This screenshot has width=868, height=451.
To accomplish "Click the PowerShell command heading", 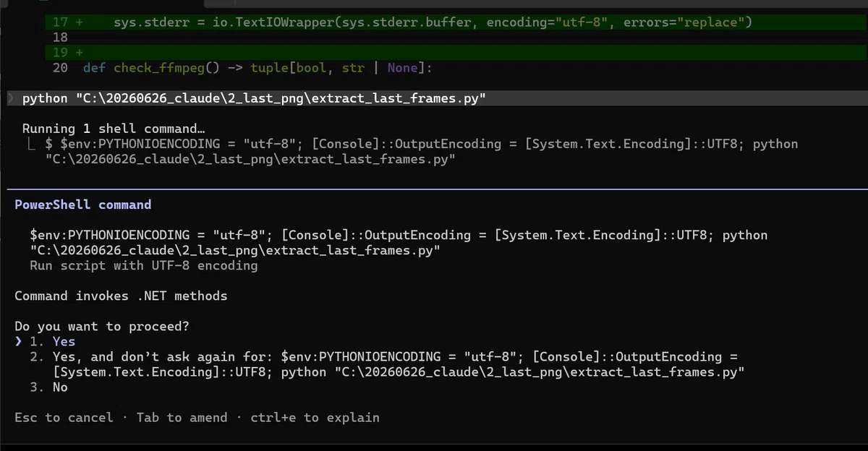I will [x=83, y=205].
